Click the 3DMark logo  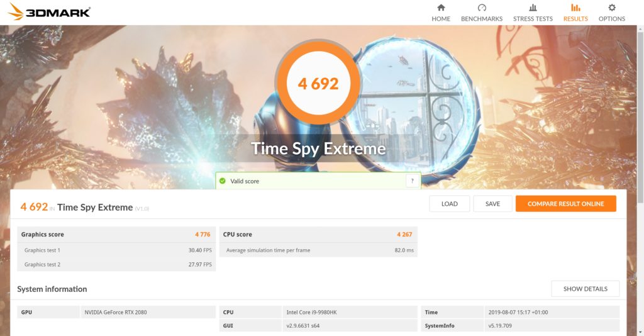tap(49, 12)
